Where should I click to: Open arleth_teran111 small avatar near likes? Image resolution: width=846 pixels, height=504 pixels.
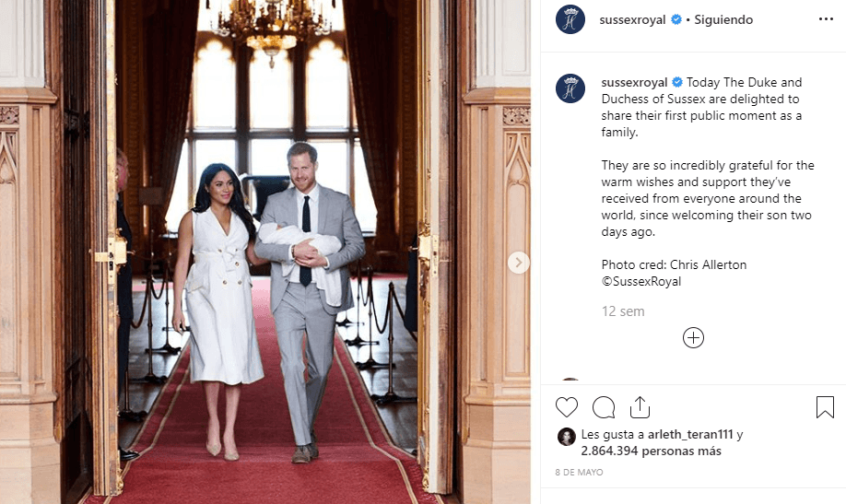tap(567, 437)
